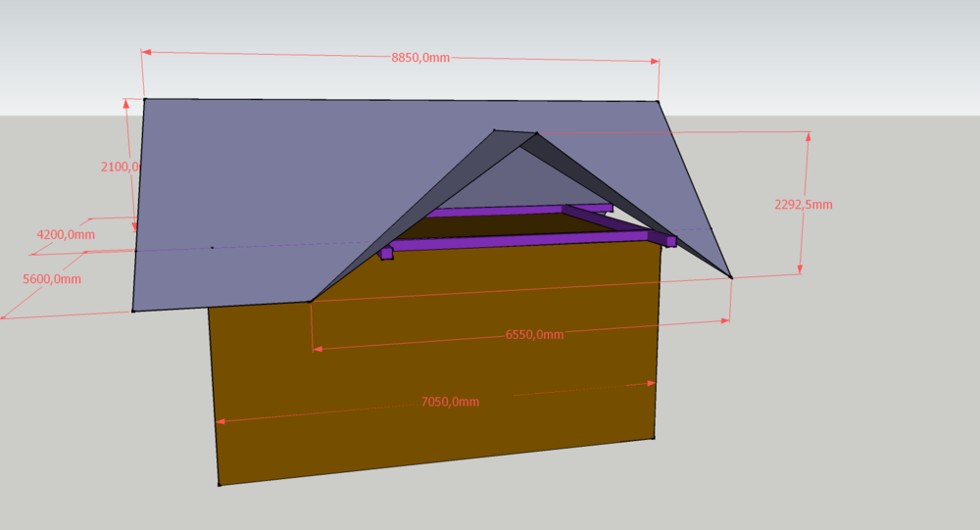Click the 8850,0mm dimension label
This screenshot has width=980, height=530.
pyautogui.click(x=419, y=58)
